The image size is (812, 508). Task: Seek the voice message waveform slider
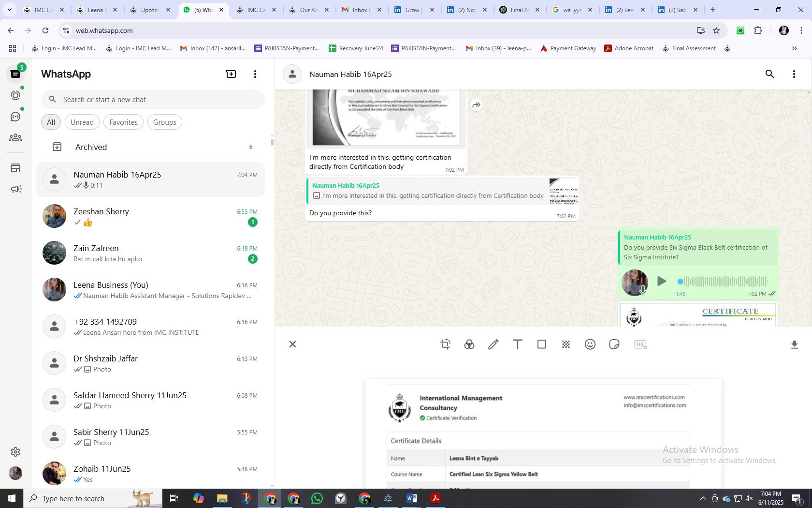pos(724,281)
